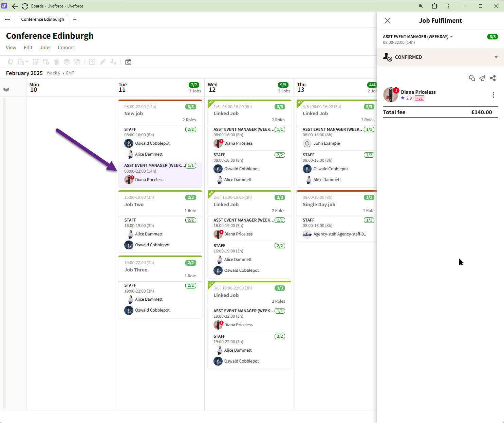Click the £140.00 total fee amount
This screenshot has width=504, height=423.
(x=482, y=112)
